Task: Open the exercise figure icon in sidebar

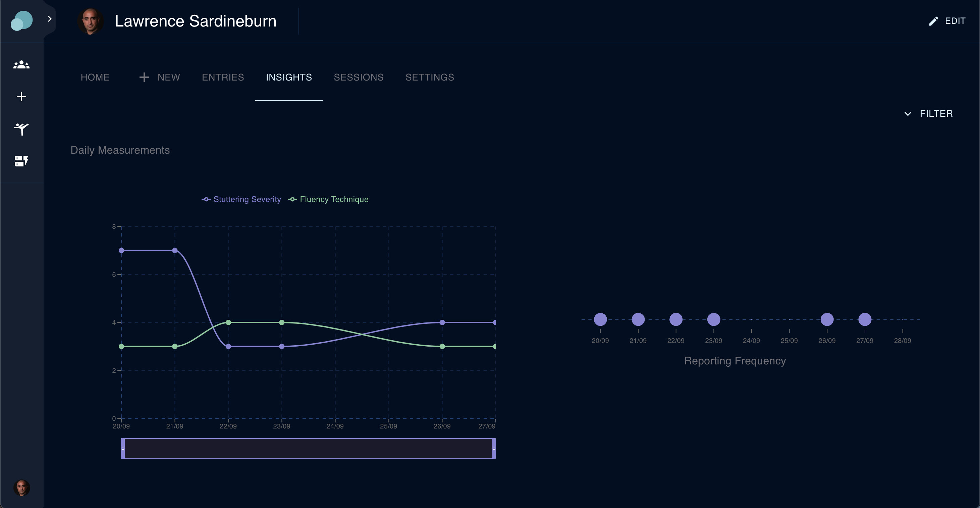Action: tap(21, 129)
